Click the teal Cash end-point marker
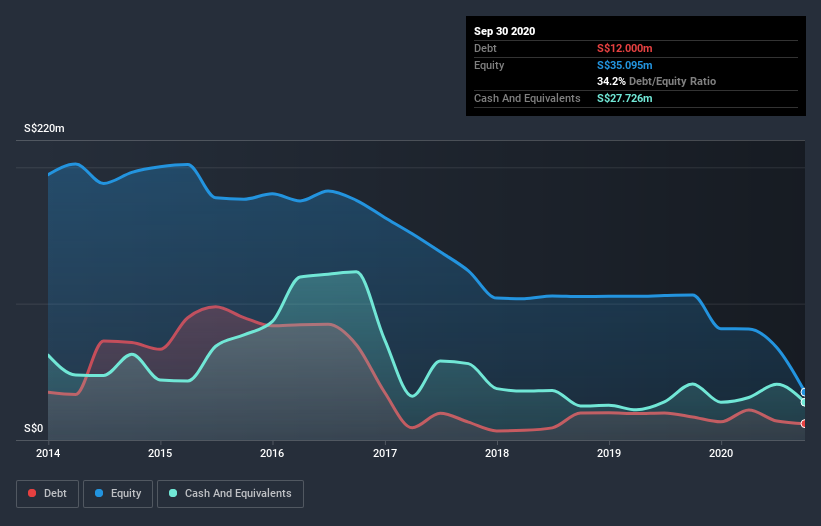 click(804, 402)
